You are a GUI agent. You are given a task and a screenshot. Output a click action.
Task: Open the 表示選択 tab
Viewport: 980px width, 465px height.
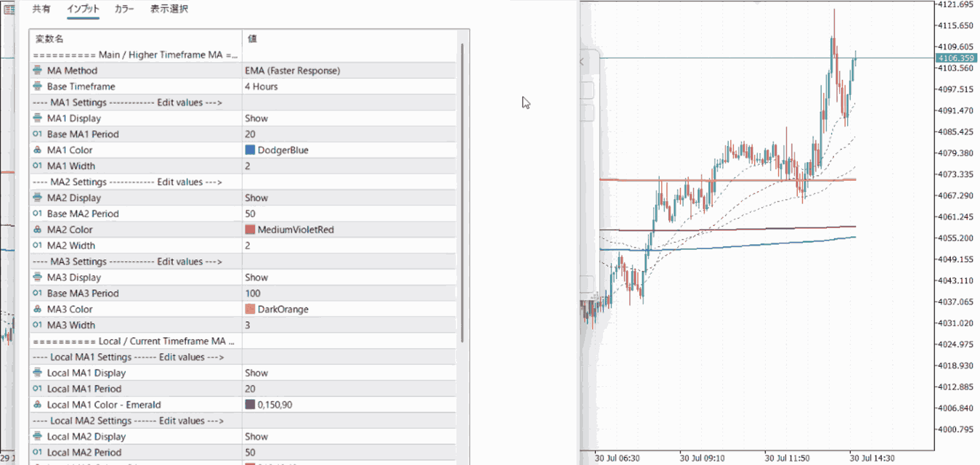[x=169, y=9]
